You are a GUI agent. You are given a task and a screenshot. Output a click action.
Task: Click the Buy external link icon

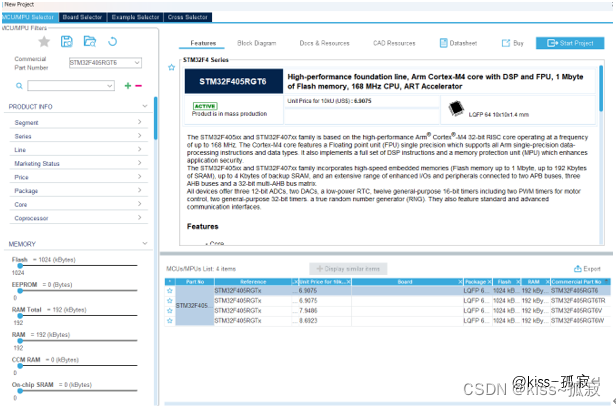(506, 43)
